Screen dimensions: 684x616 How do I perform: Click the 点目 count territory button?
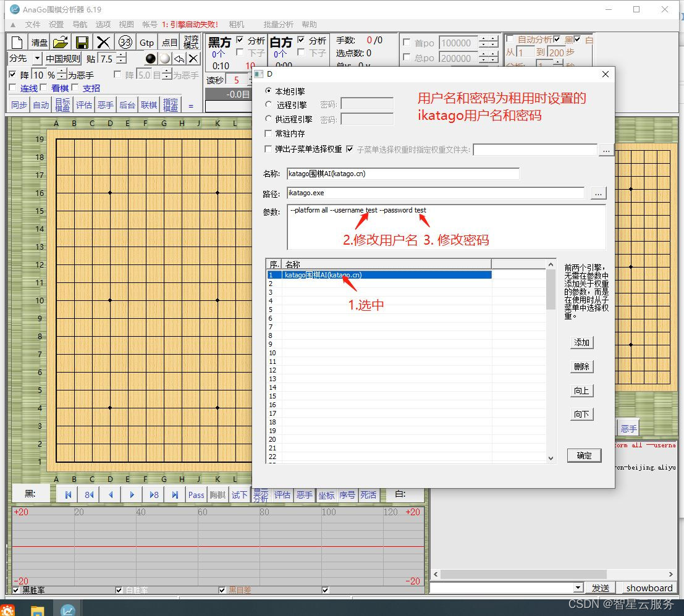pyautogui.click(x=169, y=42)
